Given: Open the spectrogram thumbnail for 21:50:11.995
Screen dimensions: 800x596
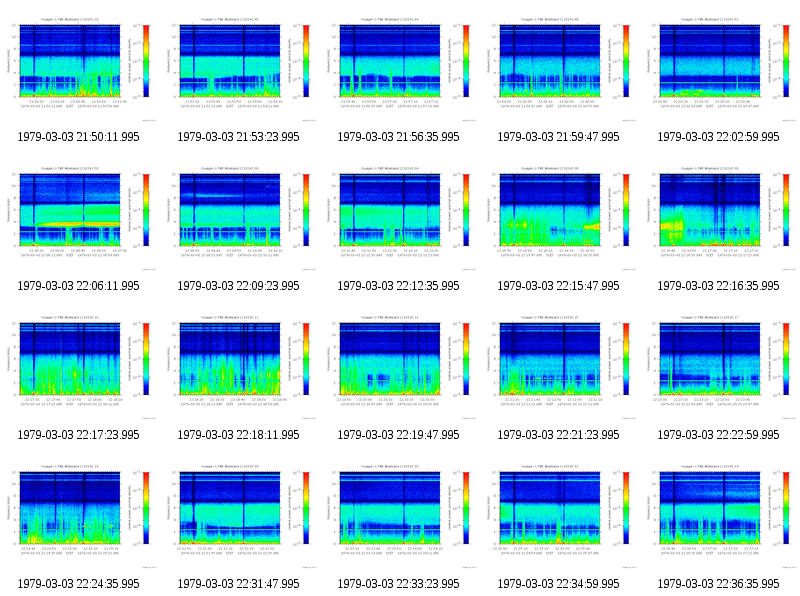Looking at the screenshot, I should click(x=78, y=69).
